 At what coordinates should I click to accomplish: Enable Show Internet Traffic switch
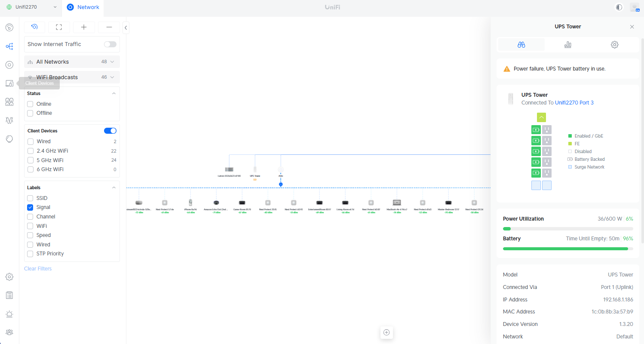coord(110,44)
